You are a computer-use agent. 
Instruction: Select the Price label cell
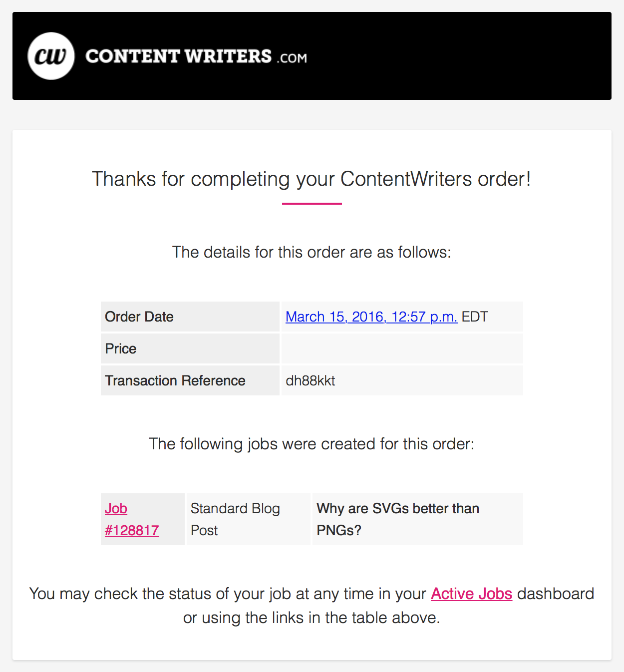pos(190,348)
